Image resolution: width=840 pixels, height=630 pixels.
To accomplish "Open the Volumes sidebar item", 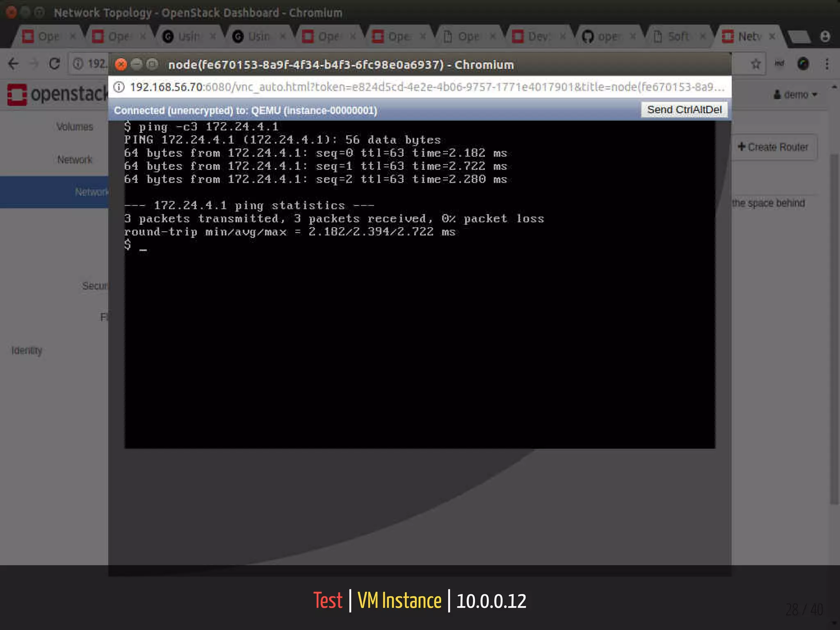I will point(75,127).
